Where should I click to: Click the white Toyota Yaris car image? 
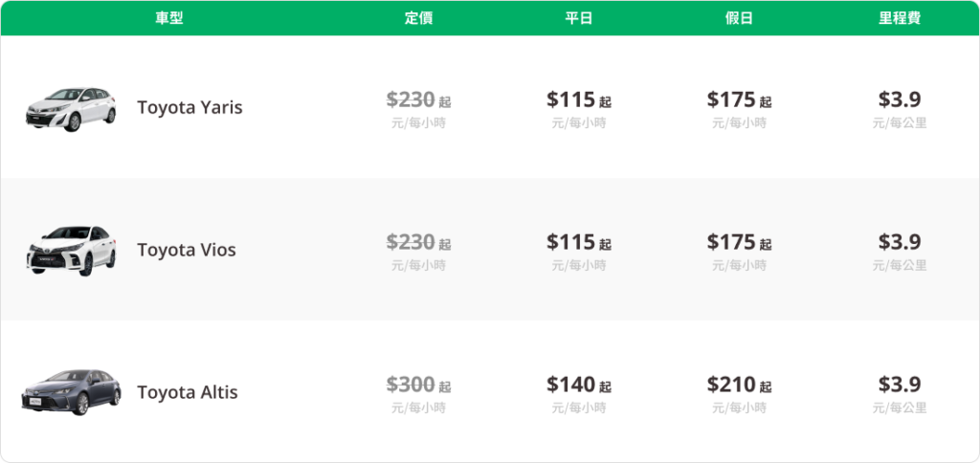(x=71, y=108)
